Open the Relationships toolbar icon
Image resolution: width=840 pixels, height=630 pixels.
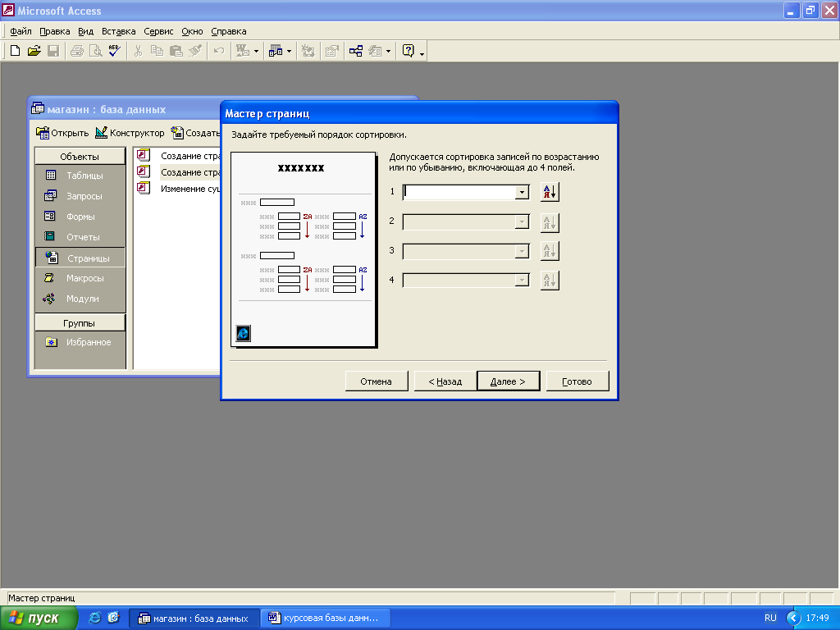tap(355, 51)
